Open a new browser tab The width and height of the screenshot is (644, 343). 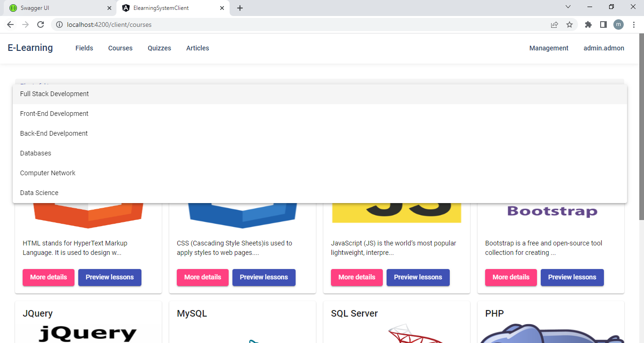click(x=240, y=8)
